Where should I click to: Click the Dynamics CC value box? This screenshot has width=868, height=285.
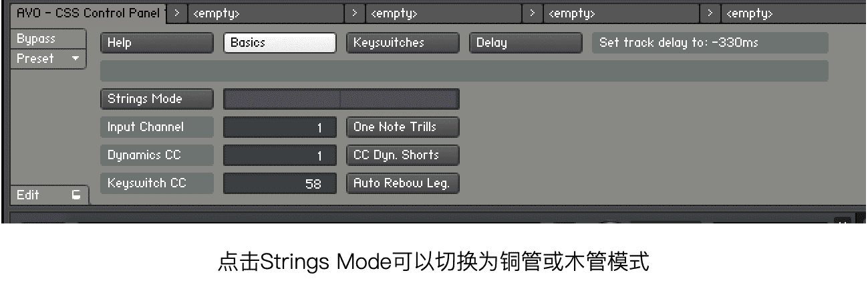click(x=279, y=155)
